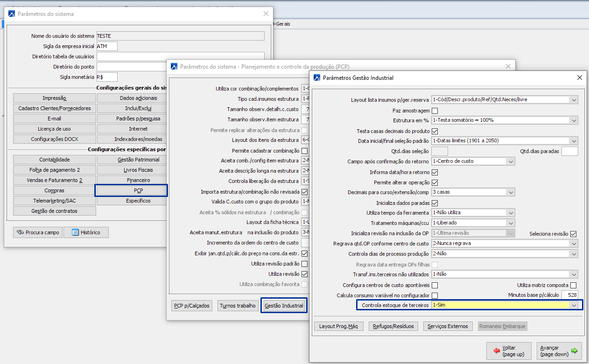
Task: Click the Voltar (page up) red arrow button
Action: 509,351
